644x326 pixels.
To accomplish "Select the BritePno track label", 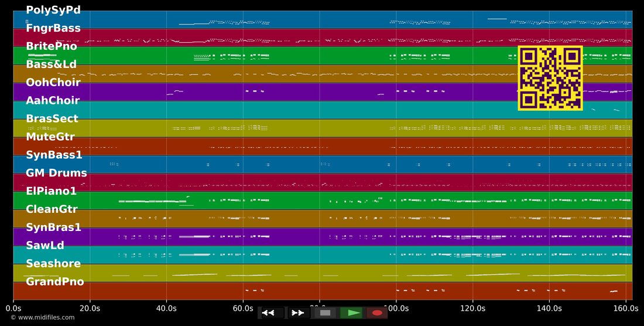I will [52, 46].
